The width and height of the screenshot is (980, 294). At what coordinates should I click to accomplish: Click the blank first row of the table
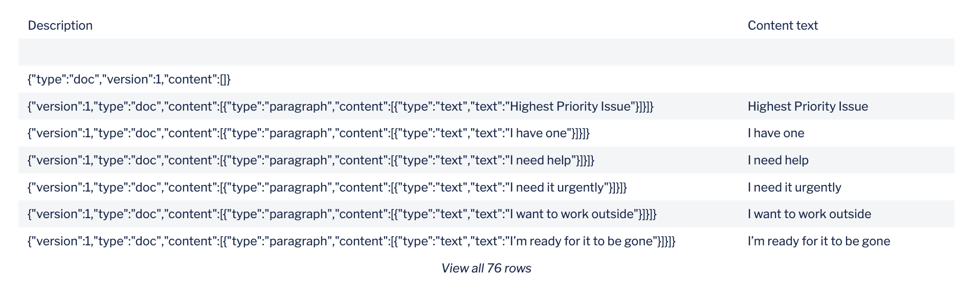click(486, 52)
